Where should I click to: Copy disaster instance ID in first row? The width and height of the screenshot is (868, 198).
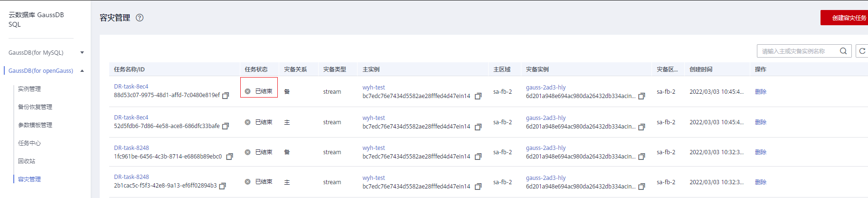[642, 96]
